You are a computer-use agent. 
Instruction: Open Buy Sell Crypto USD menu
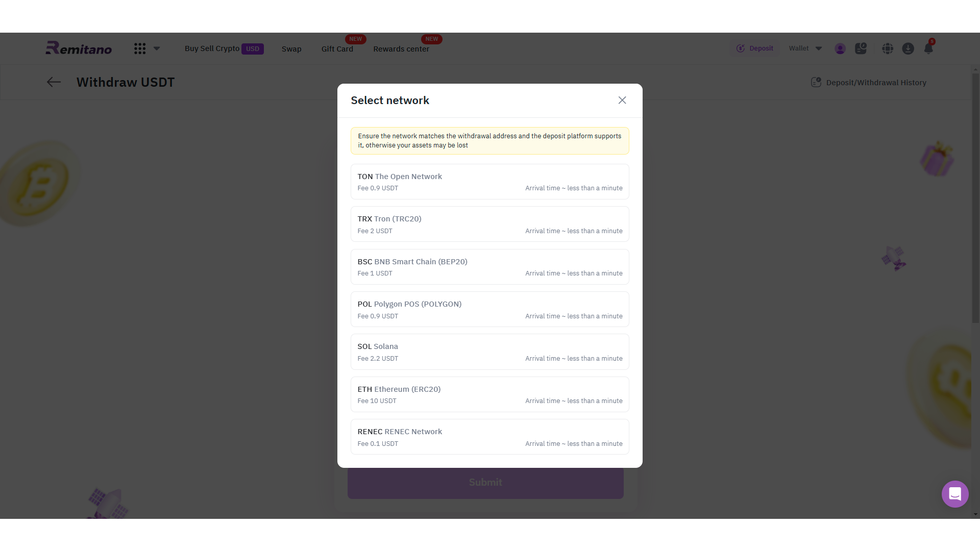(x=224, y=48)
